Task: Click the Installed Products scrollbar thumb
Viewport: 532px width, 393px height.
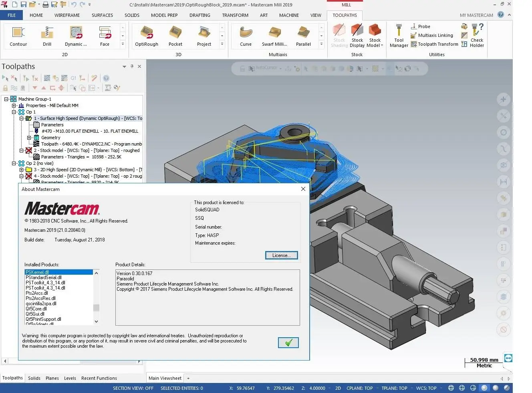Action: point(96,308)
